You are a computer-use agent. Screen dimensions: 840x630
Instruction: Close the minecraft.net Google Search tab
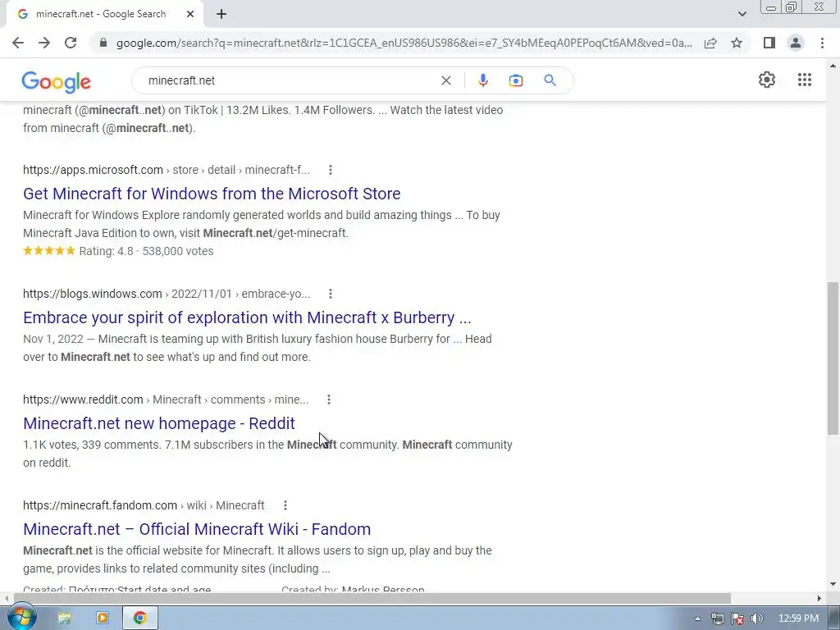190,15
